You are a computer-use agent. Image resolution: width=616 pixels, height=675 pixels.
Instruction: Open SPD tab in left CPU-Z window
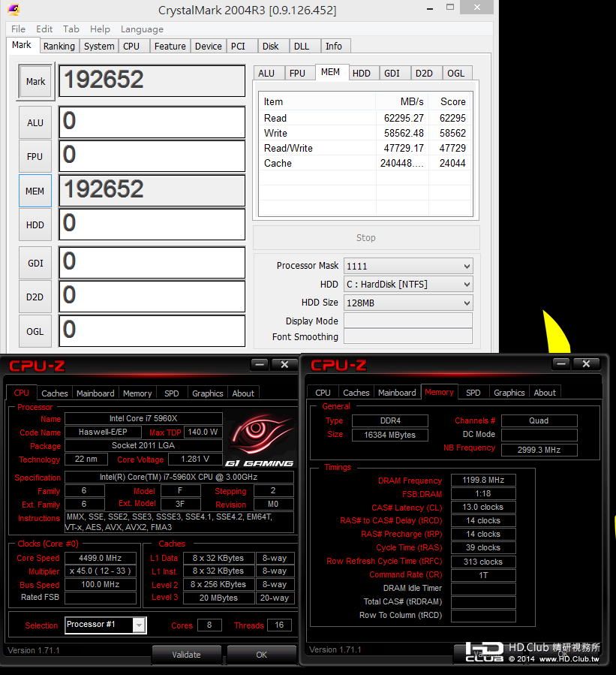(172, 393)
